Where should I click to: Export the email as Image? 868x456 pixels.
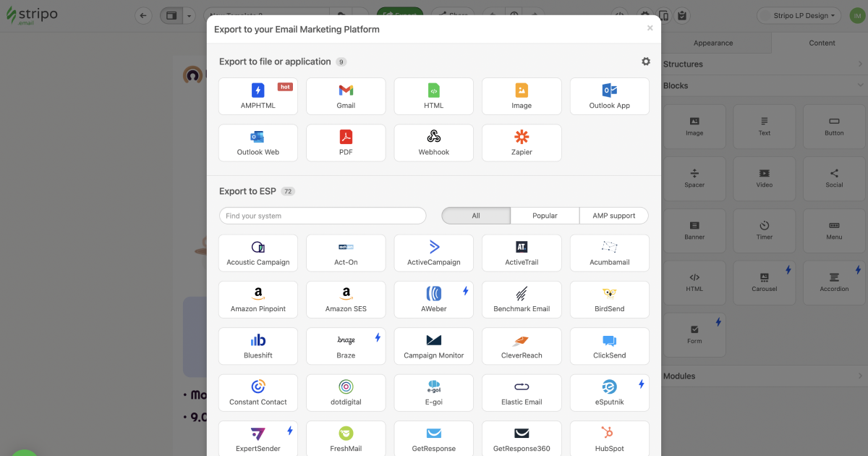pyautogui.click(x=522, y=96)
